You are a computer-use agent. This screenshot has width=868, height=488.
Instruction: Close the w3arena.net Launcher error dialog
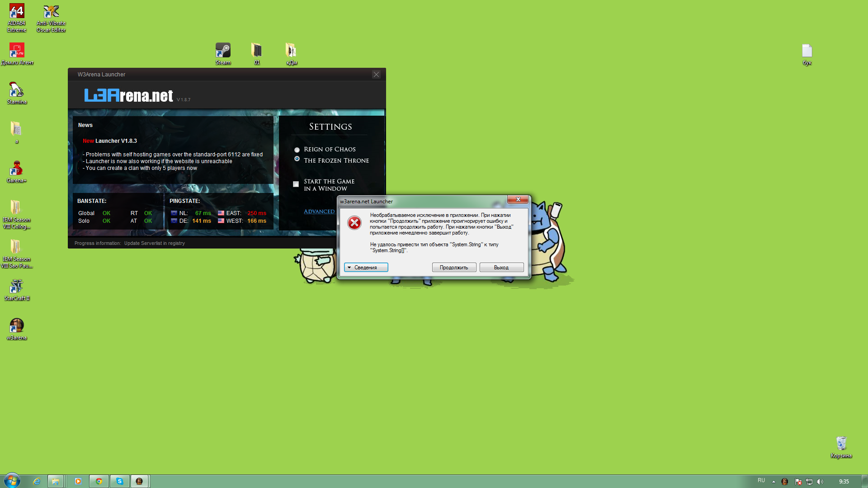click(518, 200)
